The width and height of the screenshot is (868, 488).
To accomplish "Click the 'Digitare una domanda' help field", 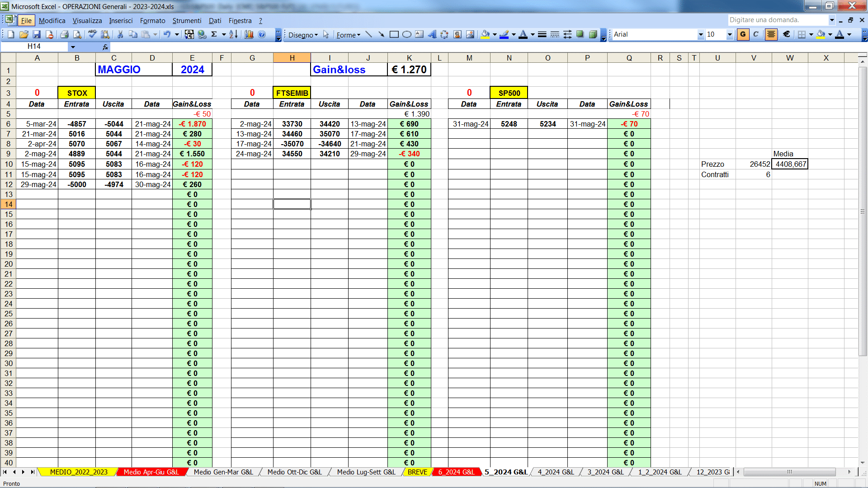I will [778, 20].
